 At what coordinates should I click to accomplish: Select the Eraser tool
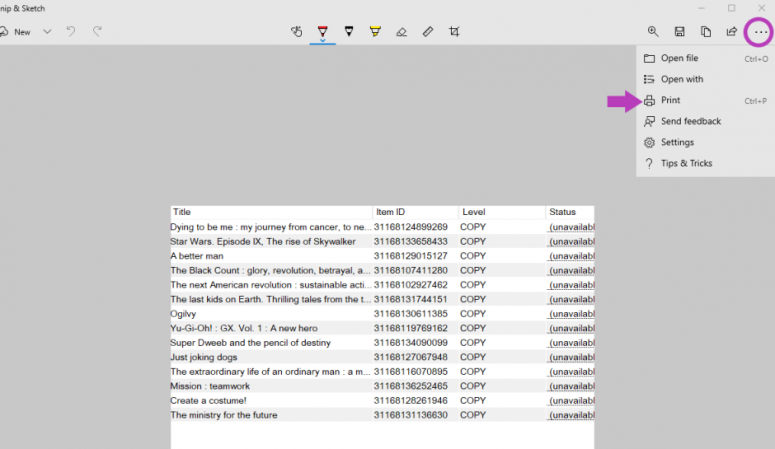401,32
